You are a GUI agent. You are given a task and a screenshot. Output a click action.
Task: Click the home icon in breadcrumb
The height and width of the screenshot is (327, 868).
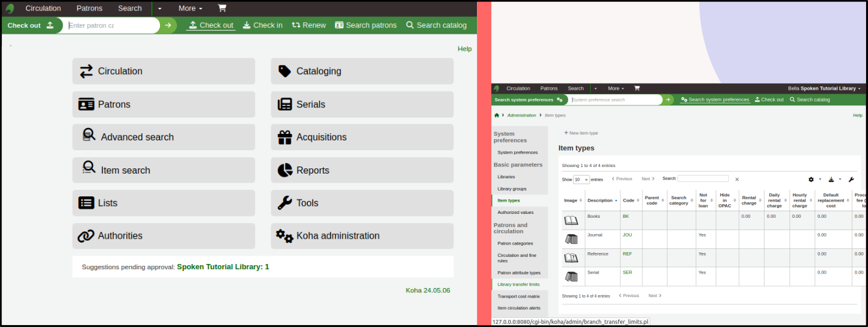[x=497, y=115]
